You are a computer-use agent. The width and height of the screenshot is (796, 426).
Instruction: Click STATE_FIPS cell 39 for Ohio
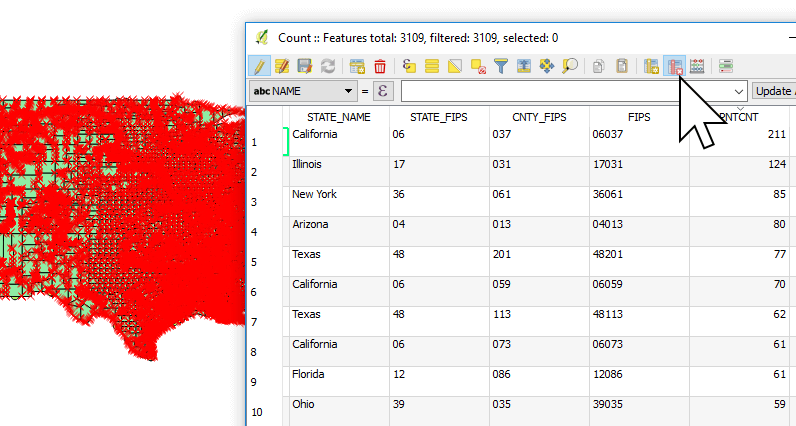point(439,411)
